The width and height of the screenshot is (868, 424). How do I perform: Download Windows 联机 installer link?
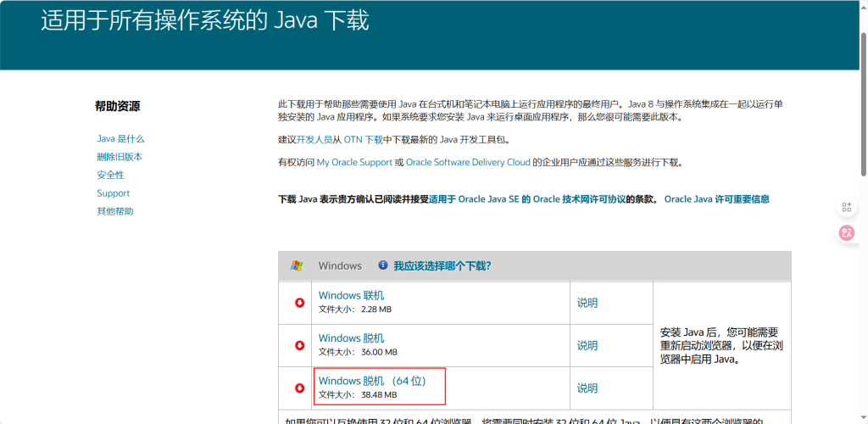coord(352,296)
